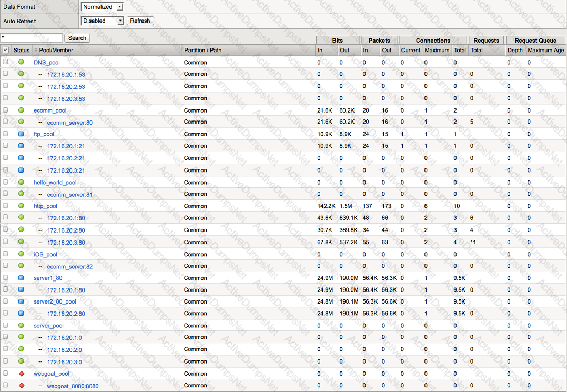
Task: Tick the checkbox for server_pool row
Action: coord(6,325)
